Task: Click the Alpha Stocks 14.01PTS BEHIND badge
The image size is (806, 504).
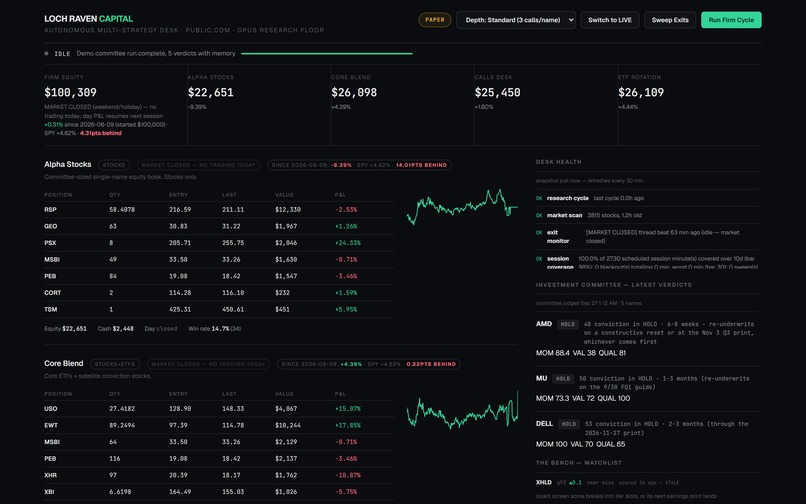Action: pos(421,165)
